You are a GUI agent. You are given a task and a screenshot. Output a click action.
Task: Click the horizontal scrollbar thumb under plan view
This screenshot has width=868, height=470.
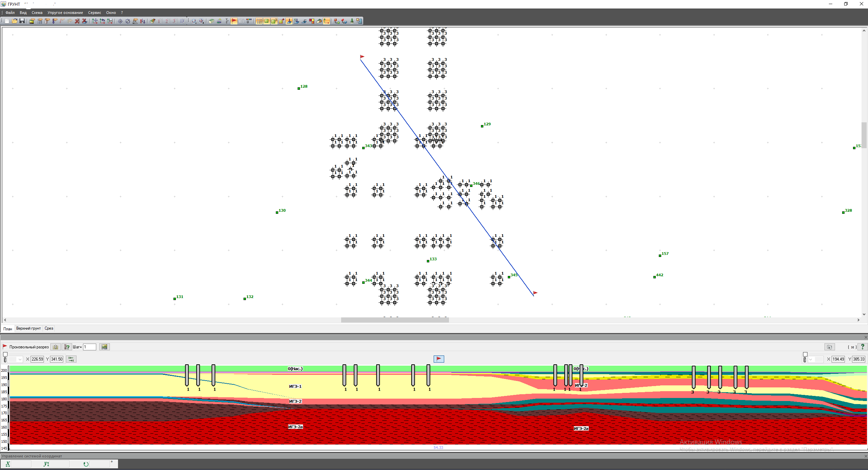pyautogui.click(x=395, y=320)
